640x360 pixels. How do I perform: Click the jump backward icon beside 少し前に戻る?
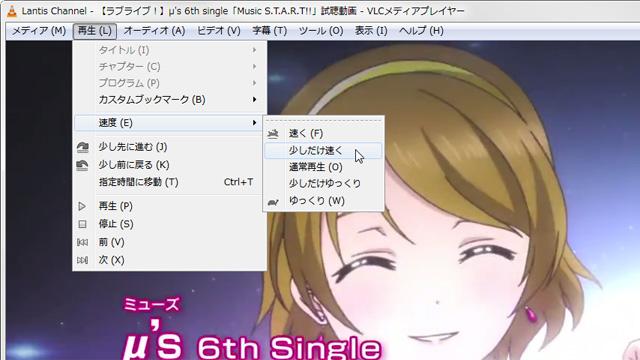pos(82,165)
